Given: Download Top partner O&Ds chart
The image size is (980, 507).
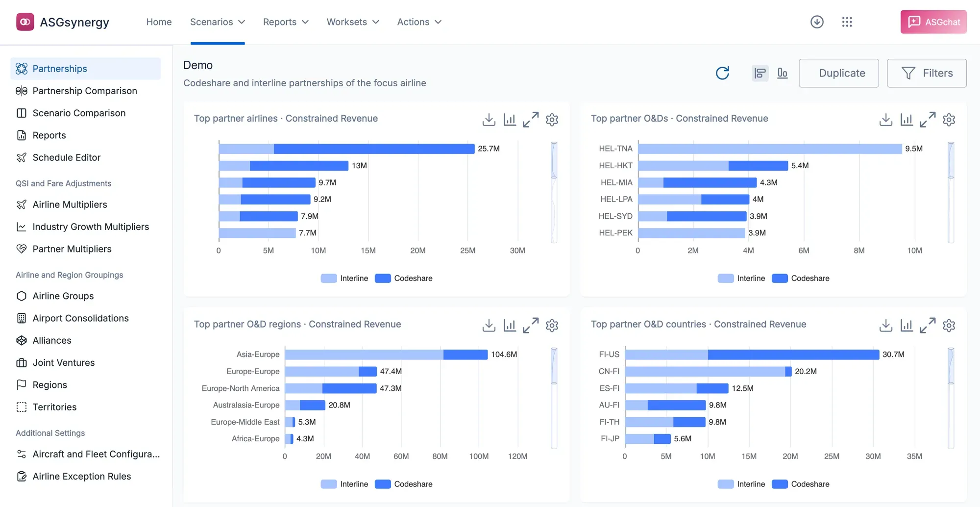Looking at the screenshot, I should [886, 120].
